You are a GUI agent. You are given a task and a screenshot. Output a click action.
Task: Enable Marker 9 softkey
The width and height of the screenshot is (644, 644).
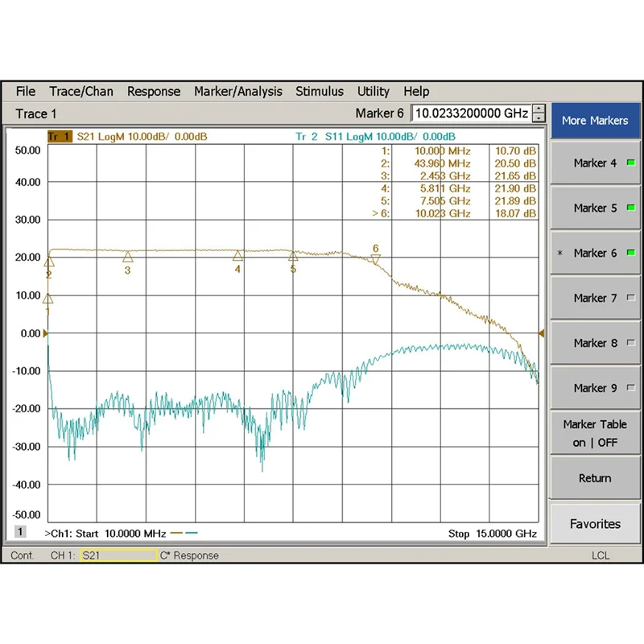[595, 388]
